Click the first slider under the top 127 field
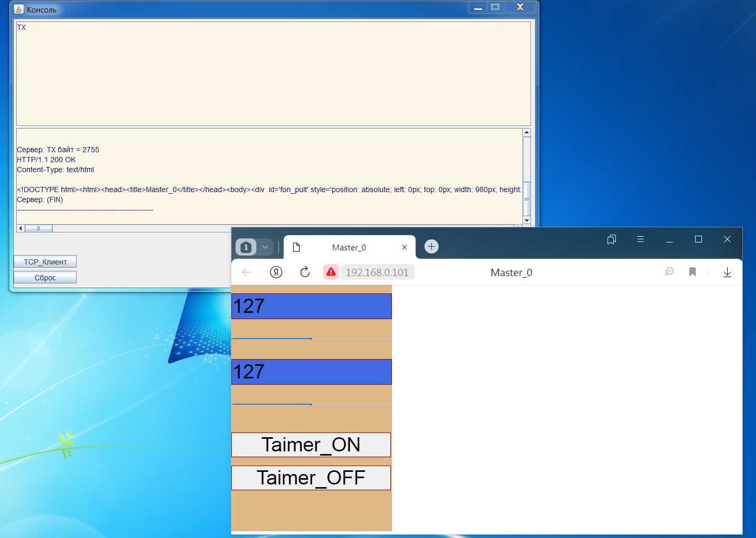Screen dimensions: 756x538 click(x=311, y=339)
